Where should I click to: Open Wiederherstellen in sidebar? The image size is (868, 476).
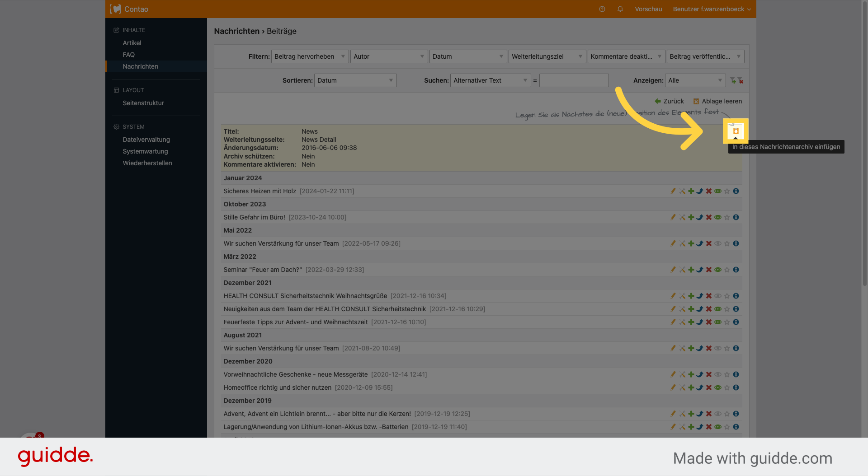pos(147,163)
